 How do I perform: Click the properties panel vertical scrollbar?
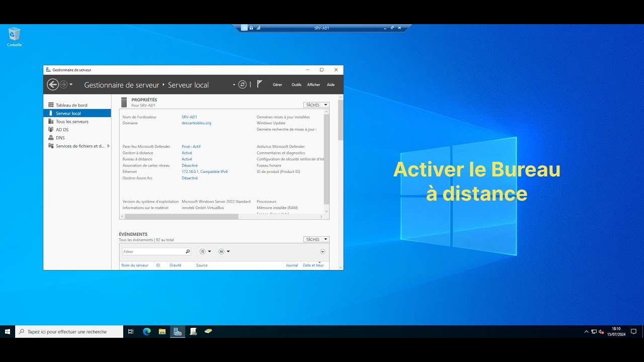pos(327,159)
